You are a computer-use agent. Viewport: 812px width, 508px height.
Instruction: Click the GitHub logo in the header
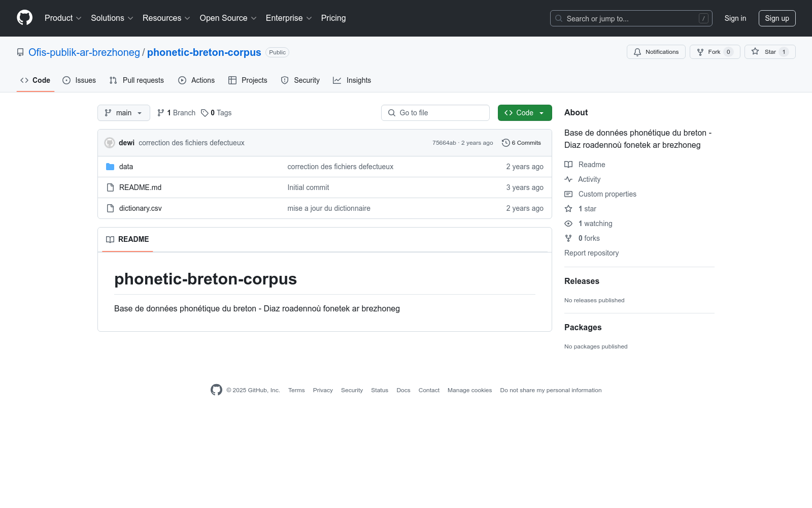[x=24, y=18]
